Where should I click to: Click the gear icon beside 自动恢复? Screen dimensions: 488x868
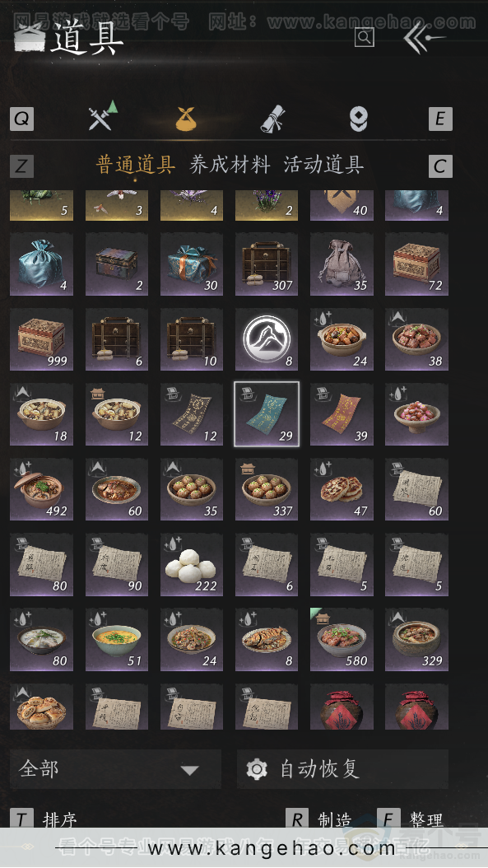click(x=257, y=769)
